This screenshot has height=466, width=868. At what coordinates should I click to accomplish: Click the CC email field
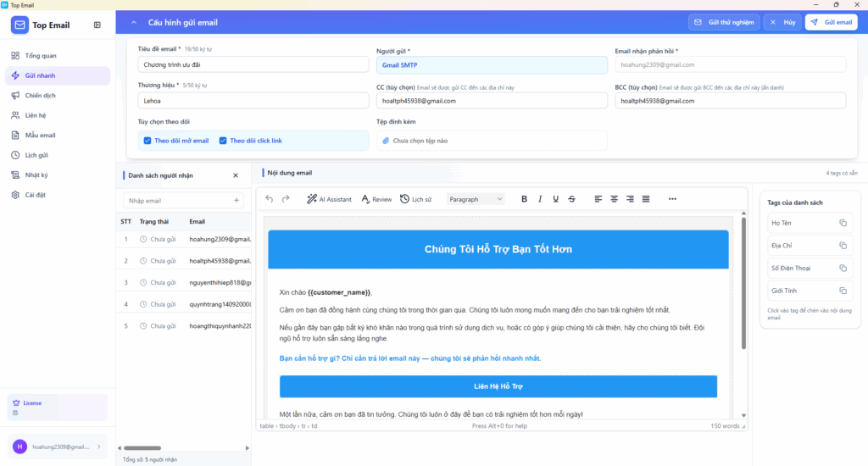(x=492, y=101)
